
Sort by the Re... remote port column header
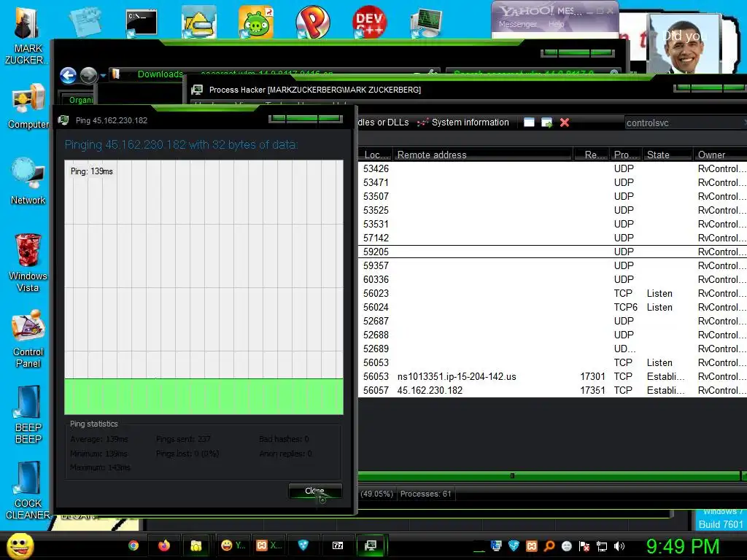click(x=591, y=155)
